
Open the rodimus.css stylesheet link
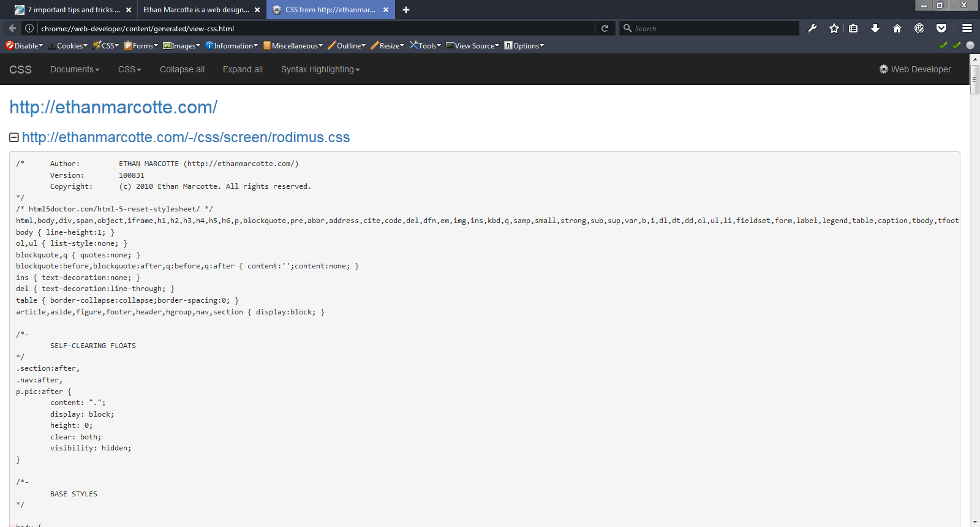coord(186,137)
